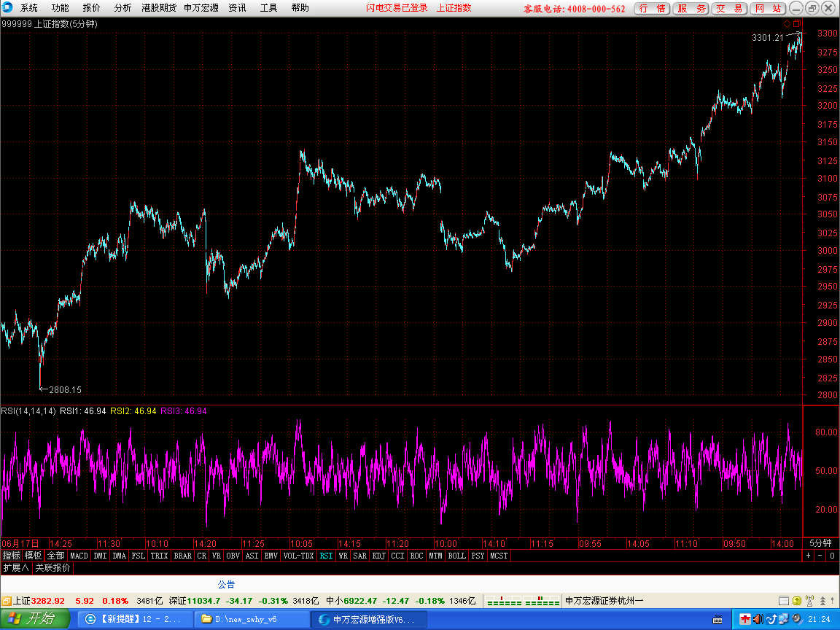This screenshot has width=840, height=630.
Task: Click the window-list icon in status bar
Action: coord(784,601)
